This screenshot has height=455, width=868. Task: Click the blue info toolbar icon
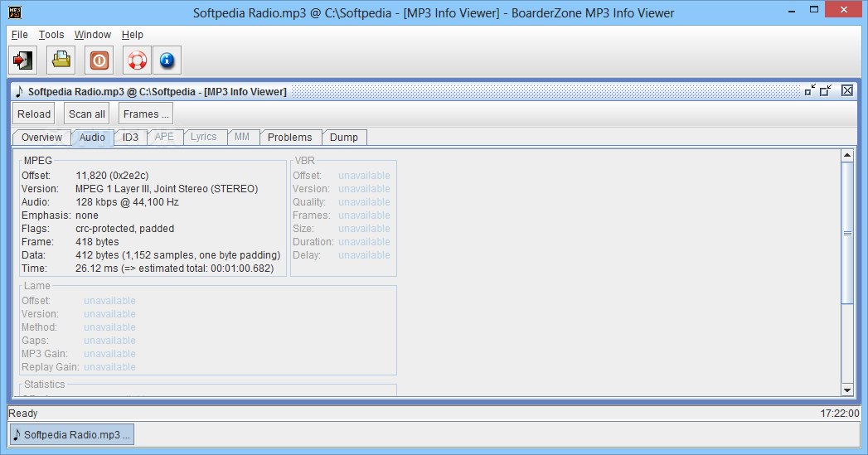[167, 60]
